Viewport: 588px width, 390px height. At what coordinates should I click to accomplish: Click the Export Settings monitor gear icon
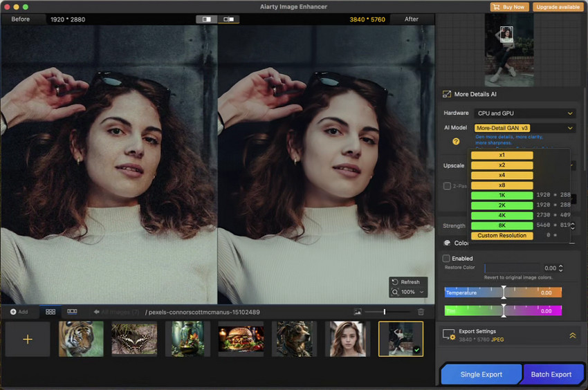click(x=449, y=335)
